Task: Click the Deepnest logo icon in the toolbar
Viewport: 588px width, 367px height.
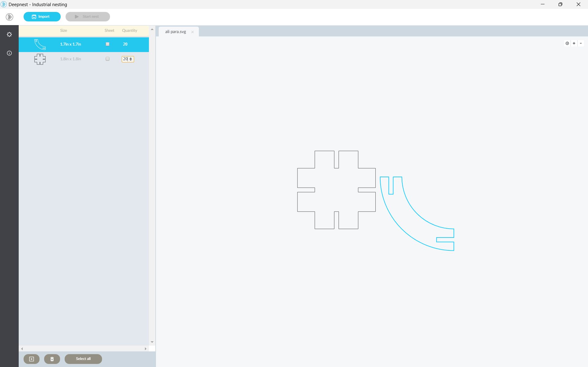Action: [9, 17]
